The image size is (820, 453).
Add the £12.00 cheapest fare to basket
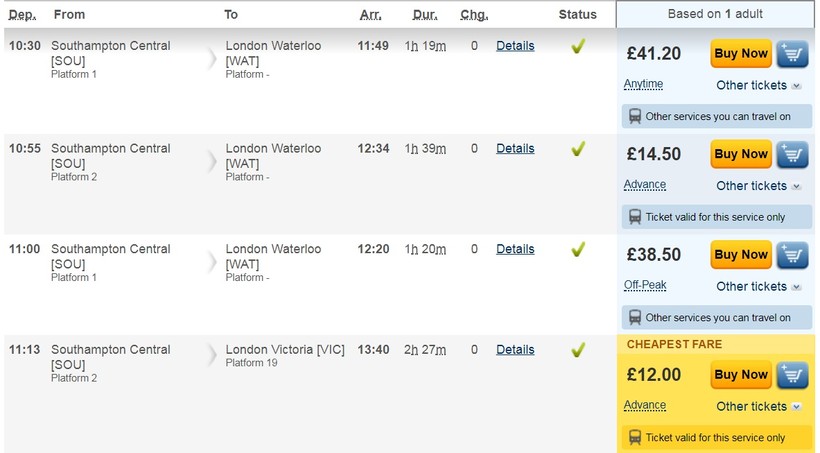(x=793, y=375)
